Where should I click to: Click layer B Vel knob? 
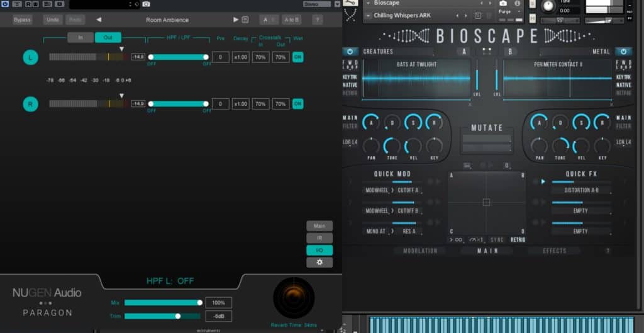581,146
